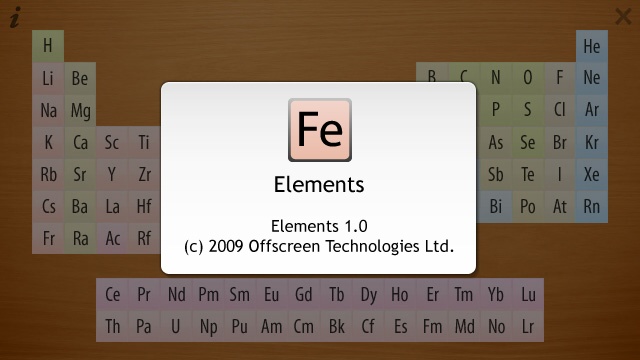The width and height of the screenshot is (640, 360).
Task: Close the app with the X icon
Action: tap(623, 17)
